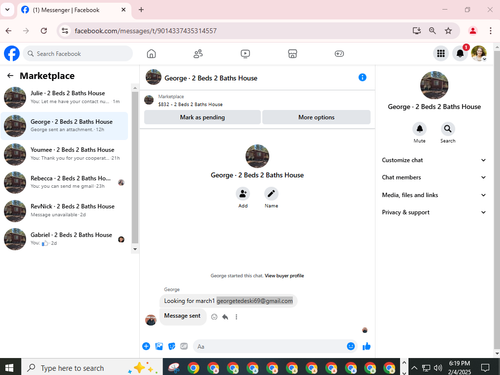500x375 pixels.
Task: Open more options for Message sent bubble
Action: tap(236, 317)
